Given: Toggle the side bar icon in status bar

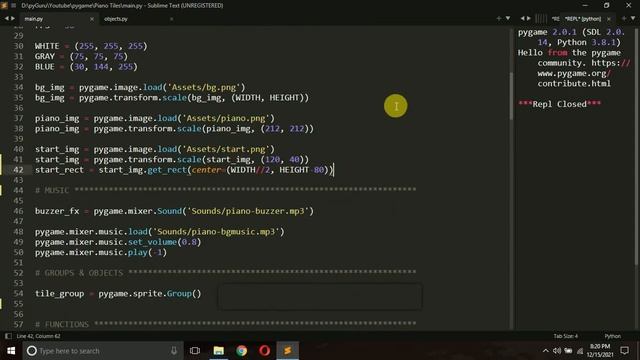Looking at the screenshot, I should [x=8, y=336].
